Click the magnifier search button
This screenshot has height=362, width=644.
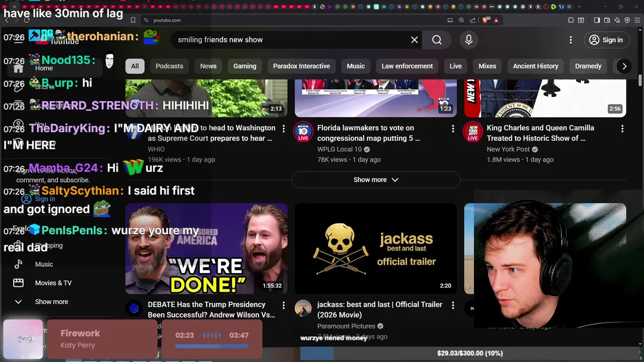click(437, 40)
